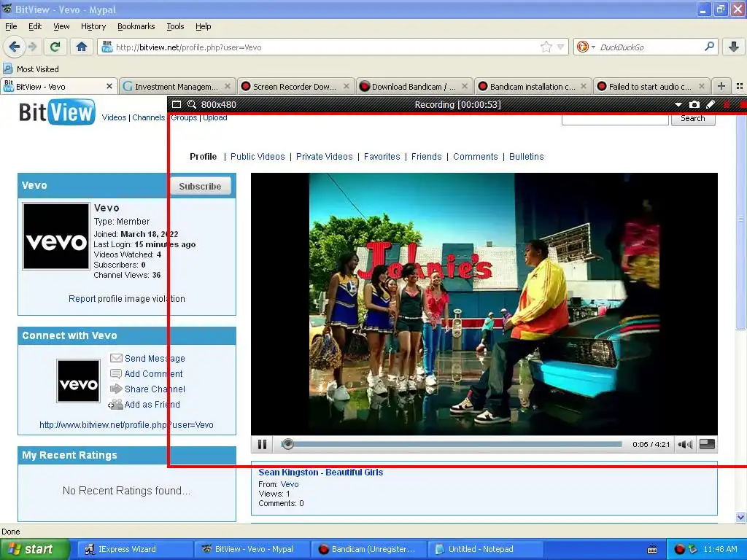
Task: Click Report profile image violation link
Action: click(127, 298)
